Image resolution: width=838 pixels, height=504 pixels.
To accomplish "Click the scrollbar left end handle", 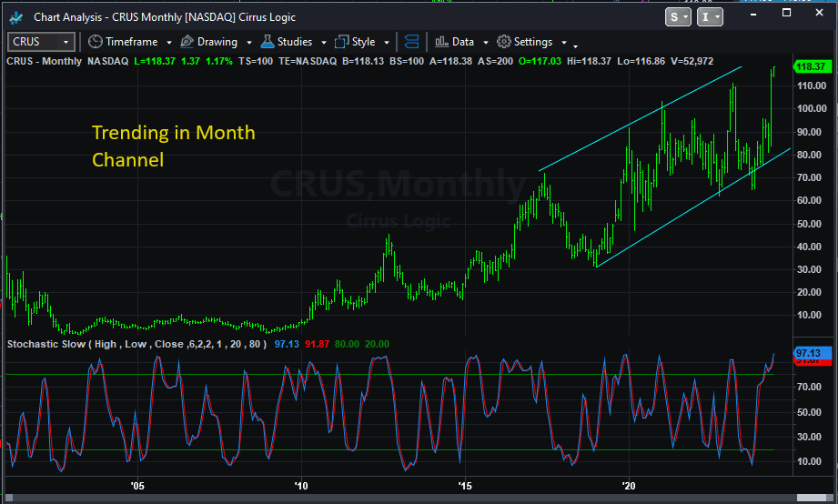I will click(x=8, y=498).
